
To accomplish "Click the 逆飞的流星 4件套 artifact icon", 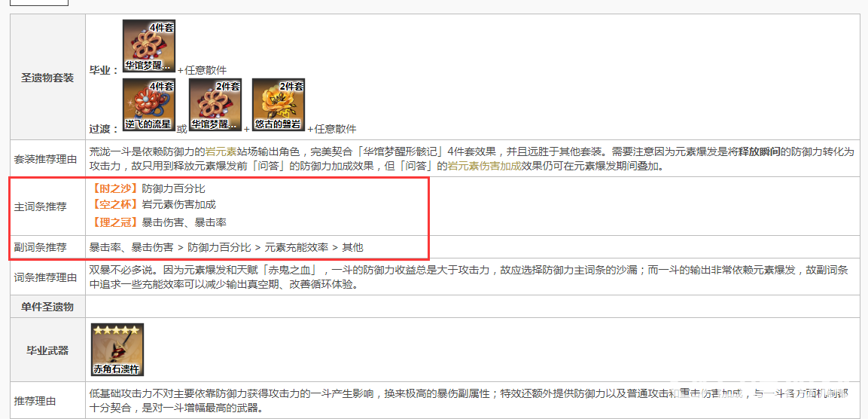I will pos(149,106).
